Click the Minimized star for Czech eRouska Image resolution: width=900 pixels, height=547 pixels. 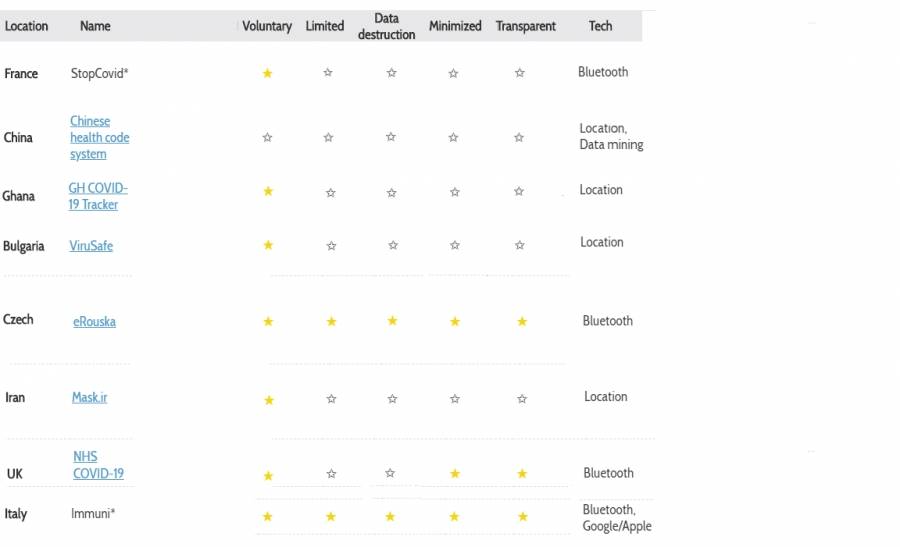(455, 321)
